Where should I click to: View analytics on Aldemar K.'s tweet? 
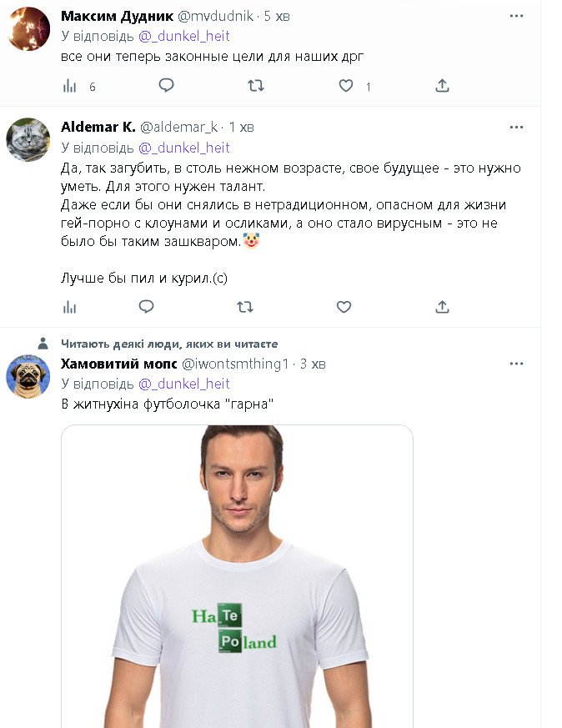(70, 307)
